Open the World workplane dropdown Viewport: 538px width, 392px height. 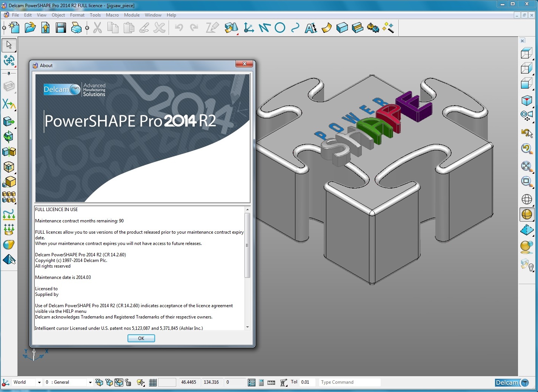(x=39, y=383)
